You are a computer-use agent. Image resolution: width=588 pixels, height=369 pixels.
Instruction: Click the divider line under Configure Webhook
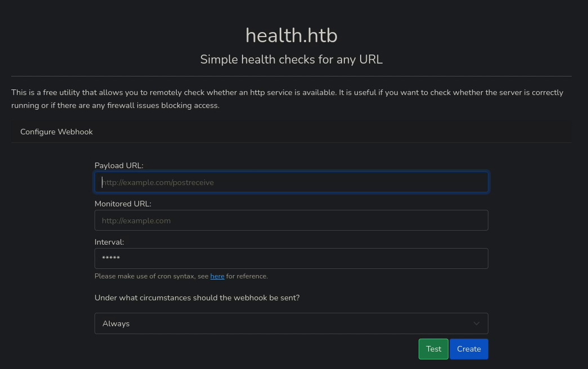point(291,142)
